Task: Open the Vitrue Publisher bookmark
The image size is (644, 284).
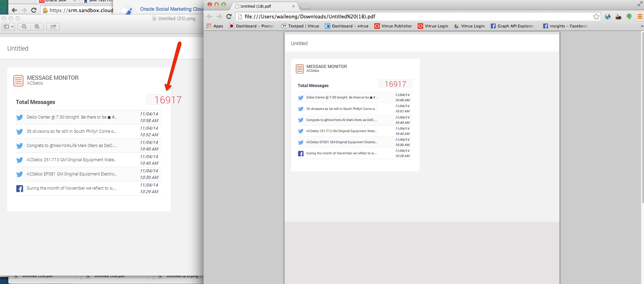Action: click(x=393, y=26)
